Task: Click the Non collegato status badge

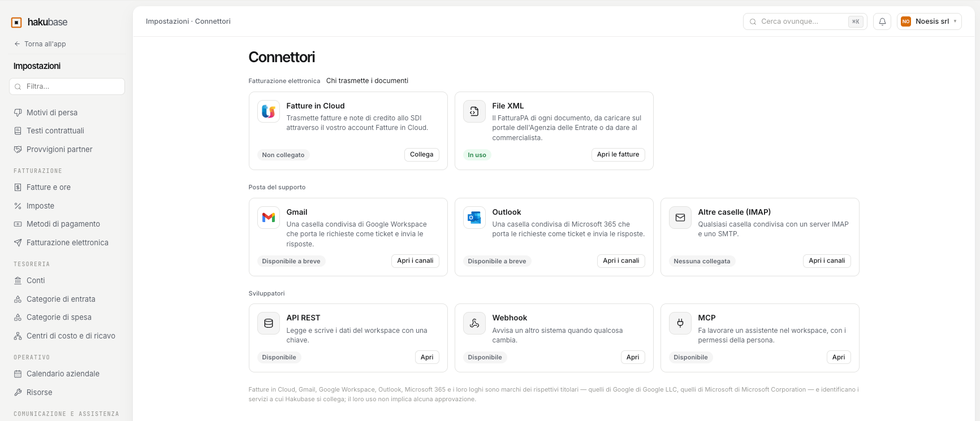Action: pyautogui.click(x=283, y=155)
